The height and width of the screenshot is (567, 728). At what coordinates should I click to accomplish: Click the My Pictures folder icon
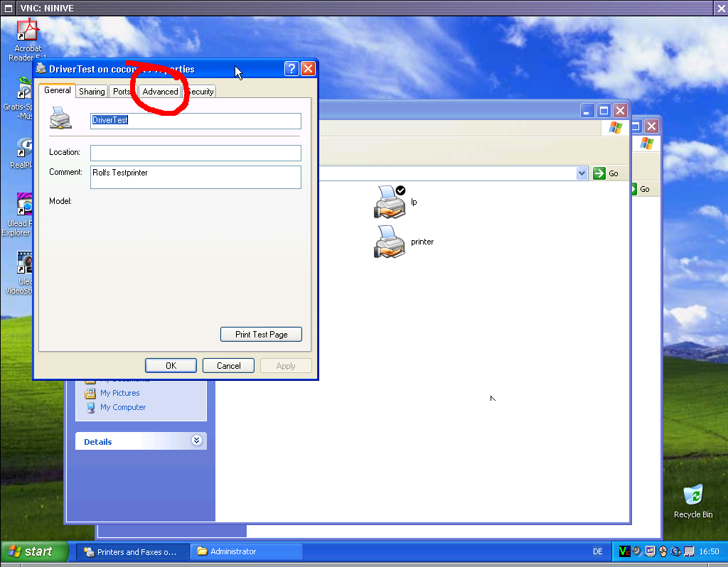tap(90, 393)
